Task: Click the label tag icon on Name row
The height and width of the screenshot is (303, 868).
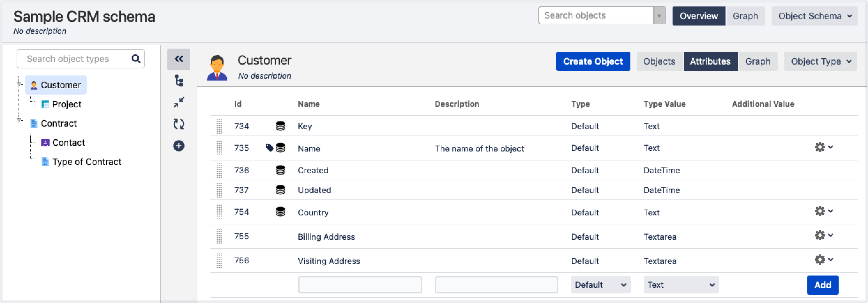Action: 269,147
